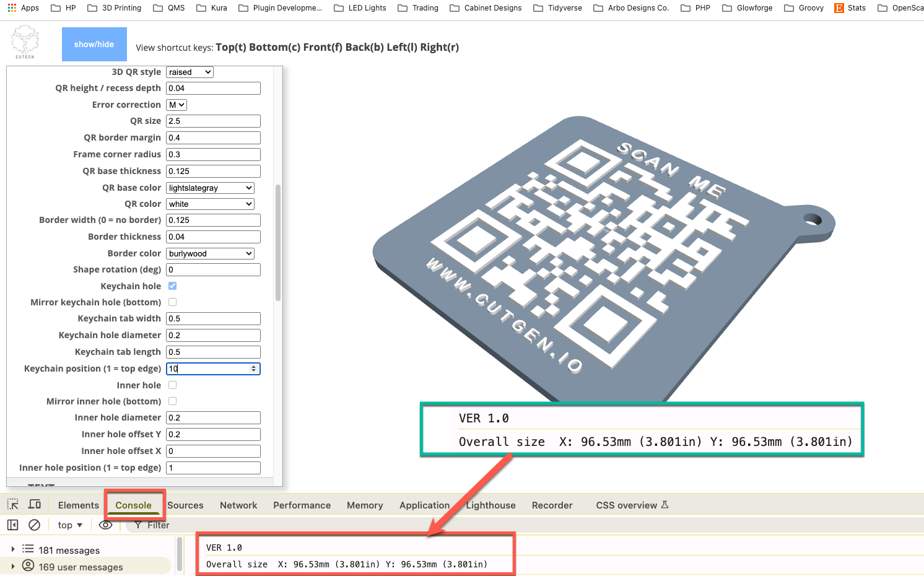This screenshot has height=576, width=924.
Task: Click the settings panel vertical scrollbar
Action: (278, 242)
